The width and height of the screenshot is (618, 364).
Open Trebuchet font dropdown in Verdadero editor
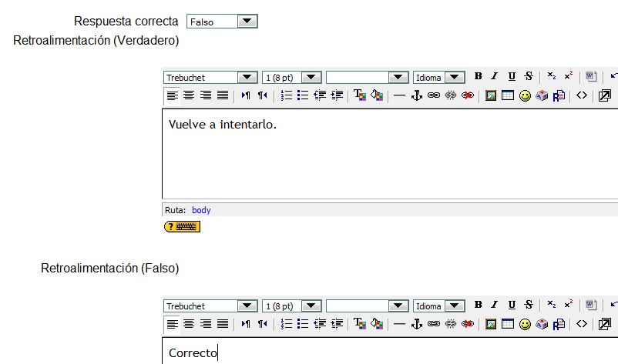tap(247, 77)
